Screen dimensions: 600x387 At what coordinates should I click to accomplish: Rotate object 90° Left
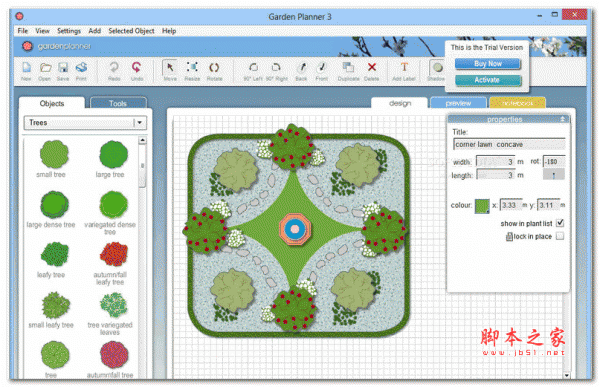coord(253,68)
